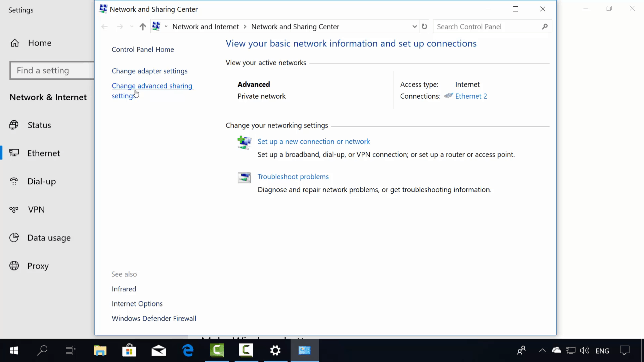The image size is (644, 362).
Task: Open Set up a new connection or network
Action: tap(314, 141)
